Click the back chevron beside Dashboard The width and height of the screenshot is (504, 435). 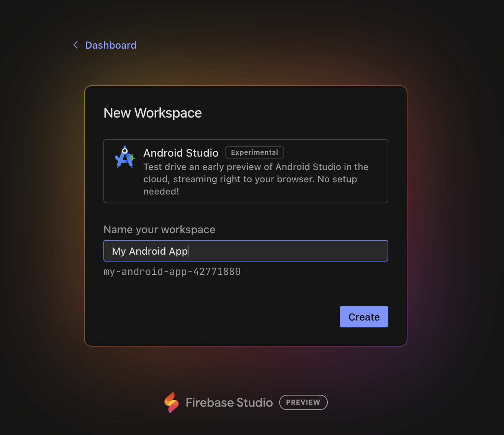pyautogui.click(x=75, y=45)
